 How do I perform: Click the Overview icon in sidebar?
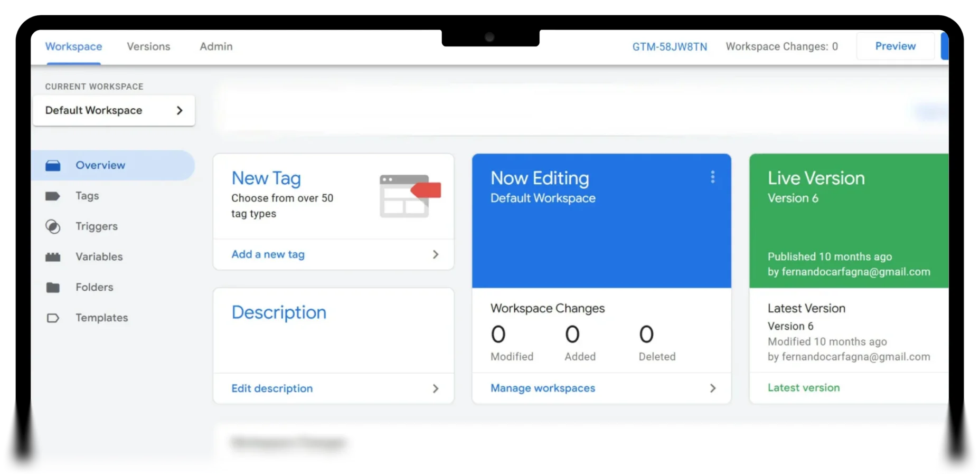[x=53, y=166]
